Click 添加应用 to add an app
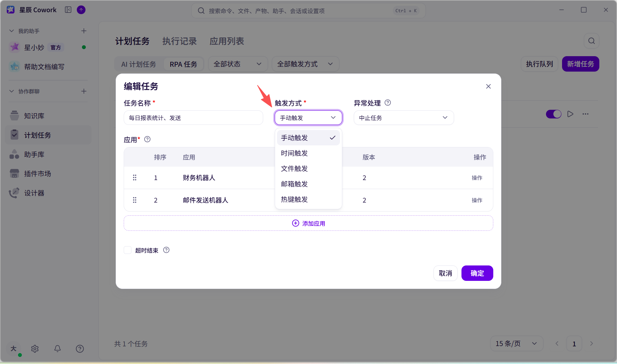617x364 pixels. tap(308, 223)
